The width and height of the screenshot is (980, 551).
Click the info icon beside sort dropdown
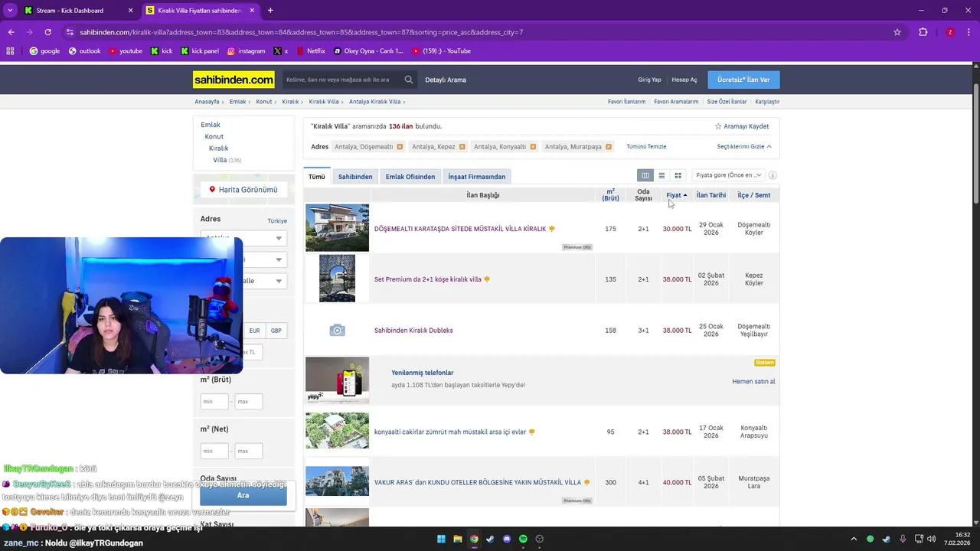click(x=773, y=175)
